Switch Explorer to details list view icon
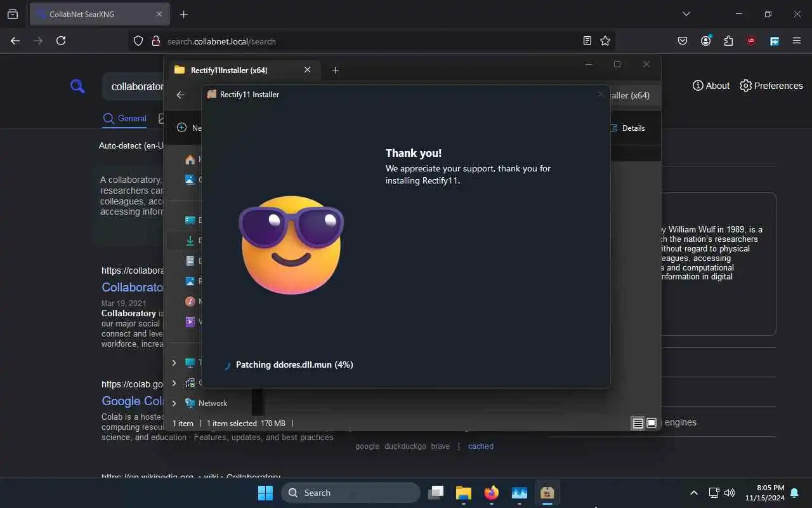Screen dimensions: 812x508 (x=638, y=423)
